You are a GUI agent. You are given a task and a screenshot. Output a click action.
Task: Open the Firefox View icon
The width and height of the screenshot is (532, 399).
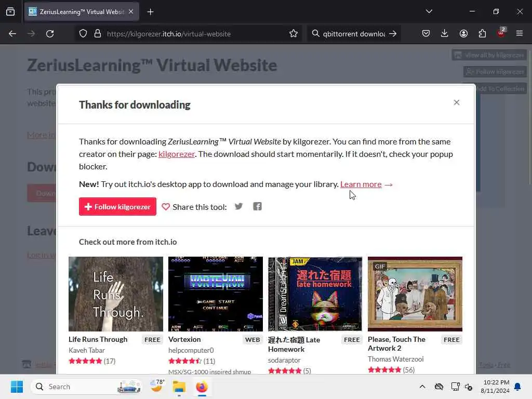tap(10, 11)
